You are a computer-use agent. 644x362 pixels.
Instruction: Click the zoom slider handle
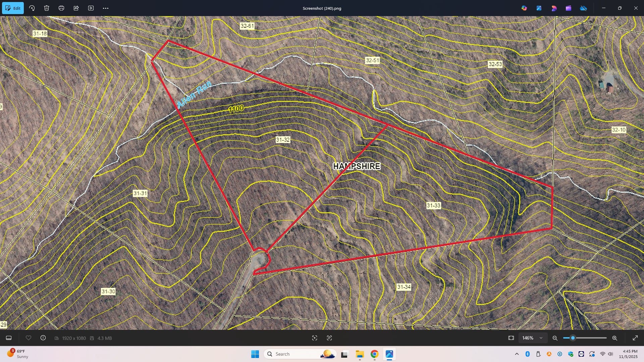click(573, 338)
